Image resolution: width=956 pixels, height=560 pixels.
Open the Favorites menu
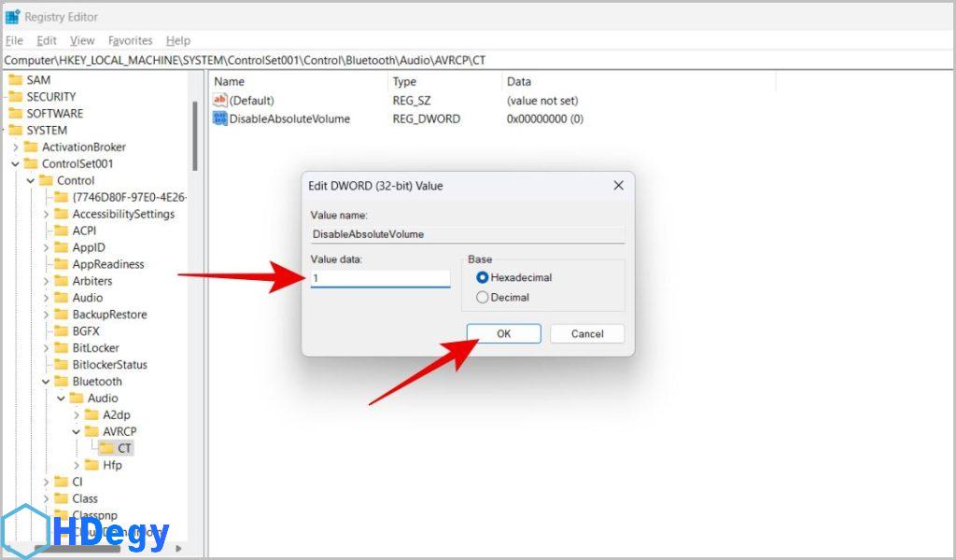130,40
